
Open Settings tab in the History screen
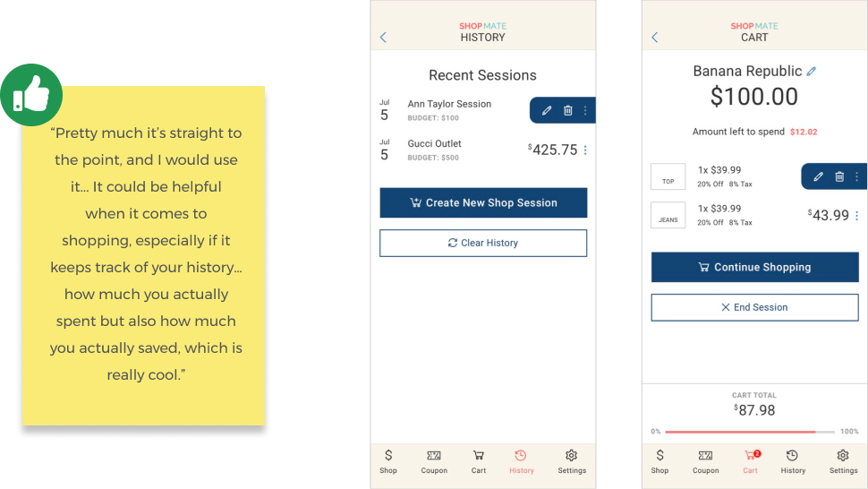(x=572, y=462)
